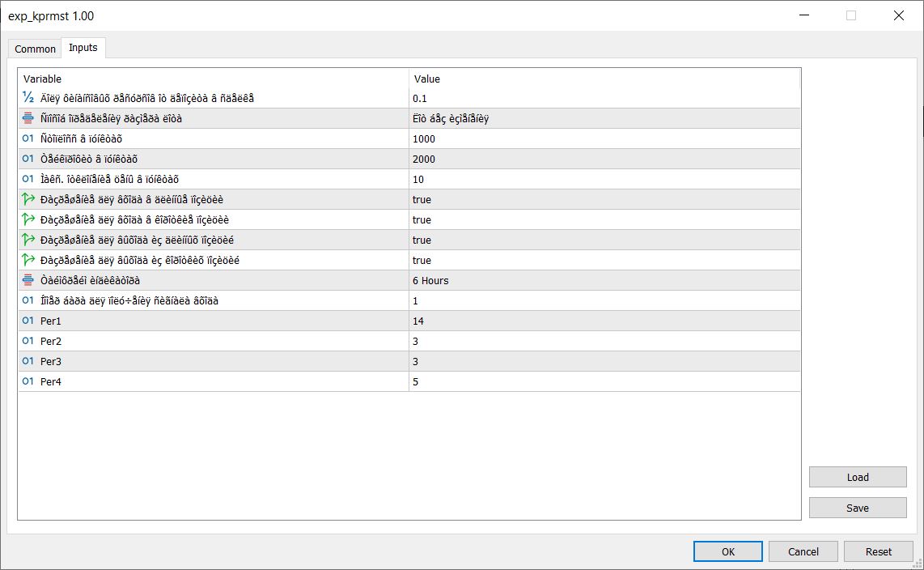The width and height of the screenshot is (924, 570).
Task: Click the first green boolean arrow icon
Action: click(28, 199)
